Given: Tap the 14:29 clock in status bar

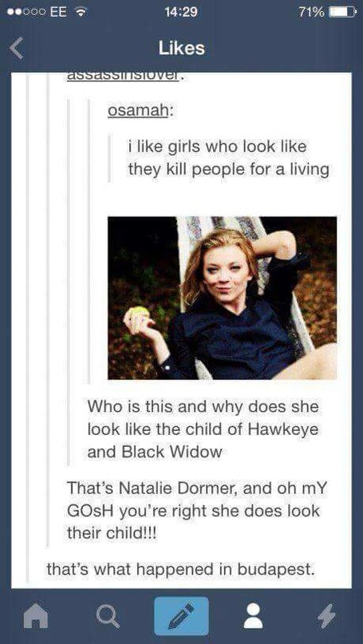Looking at the screenshot, I should click(x=181, y=12).
